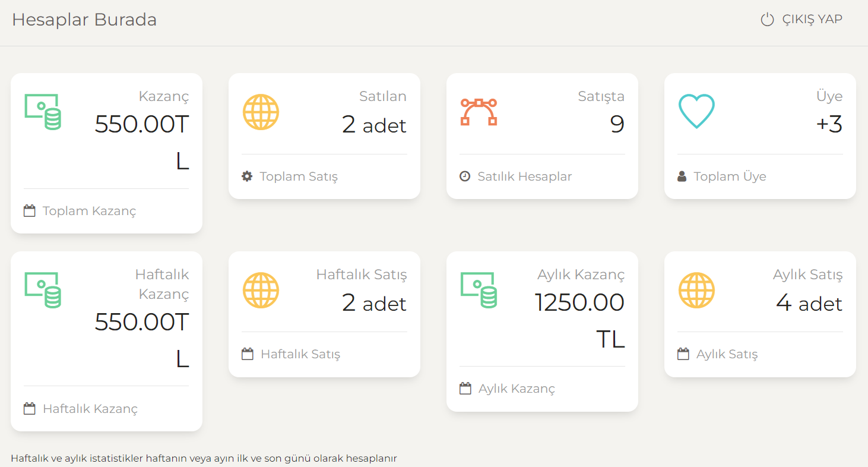Image resolution: width=868 pixels, height=467 pixels.
Task: Click the Aylık Satış footer label
Action: (x=727, y=354)
